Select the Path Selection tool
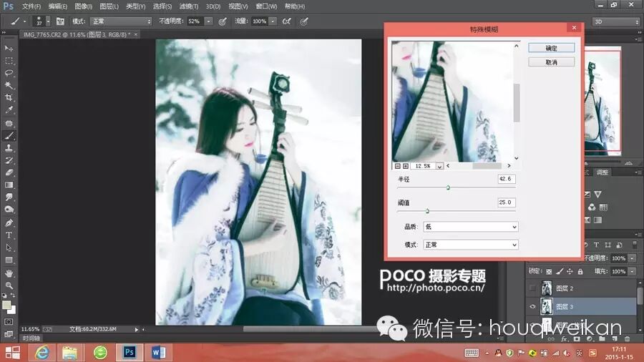Viewport: 644px width, 362px height. [9, 248]
